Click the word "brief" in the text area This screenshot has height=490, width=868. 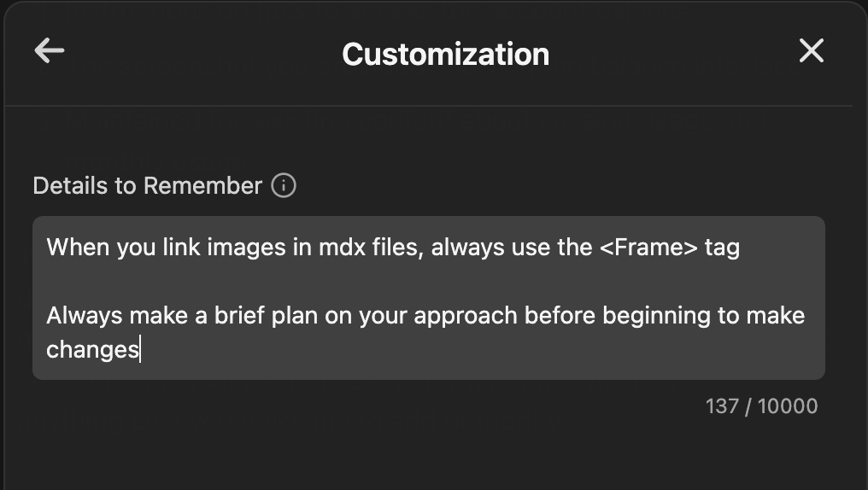coord(240,316)
